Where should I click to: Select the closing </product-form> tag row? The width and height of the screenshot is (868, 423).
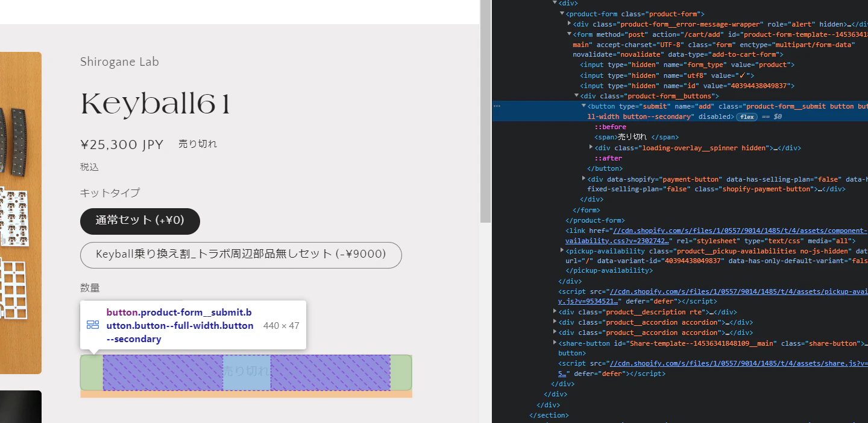click(595, 220)
